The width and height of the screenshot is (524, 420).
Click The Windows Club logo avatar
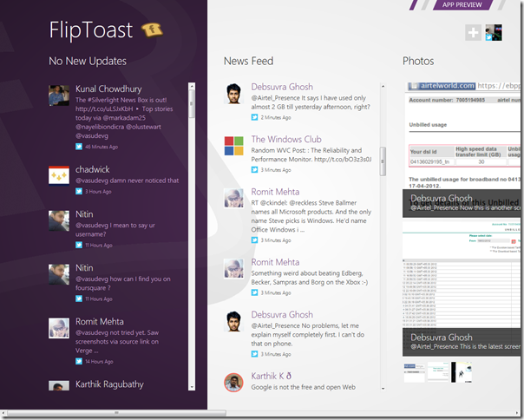[234, 146]
